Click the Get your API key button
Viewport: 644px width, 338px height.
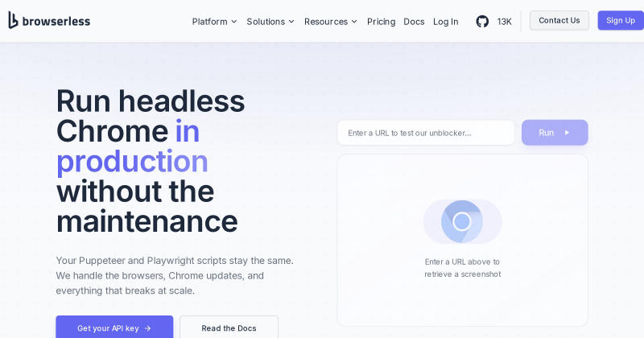click(x=114, y=327)
